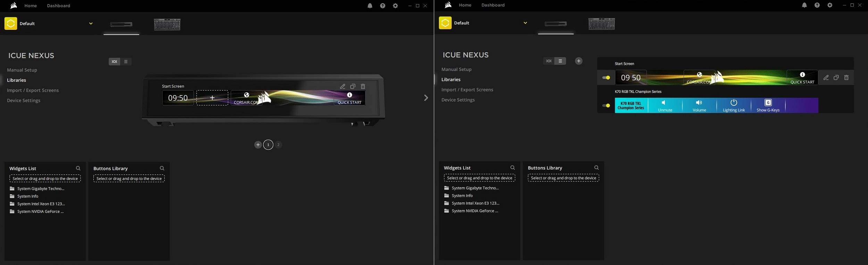Screen dimensions: 868x265
Task: Search Widgets List in right window
Action: tap(512, 168)
